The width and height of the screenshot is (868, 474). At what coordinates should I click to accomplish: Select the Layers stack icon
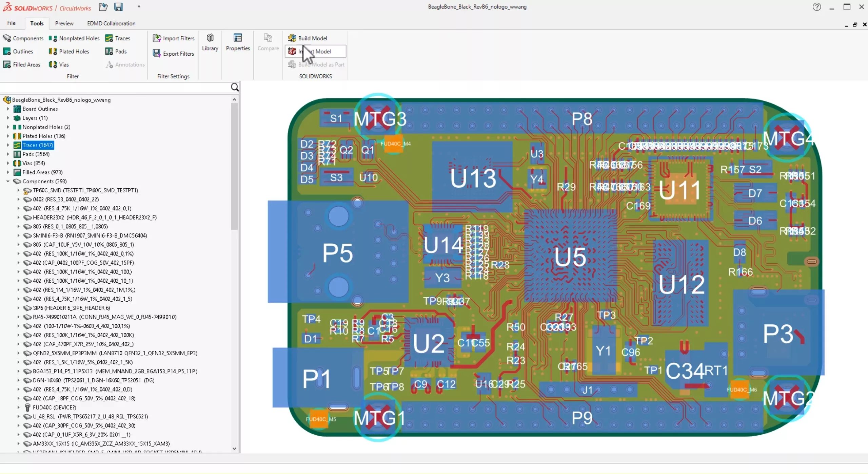(x=17, y=118)
